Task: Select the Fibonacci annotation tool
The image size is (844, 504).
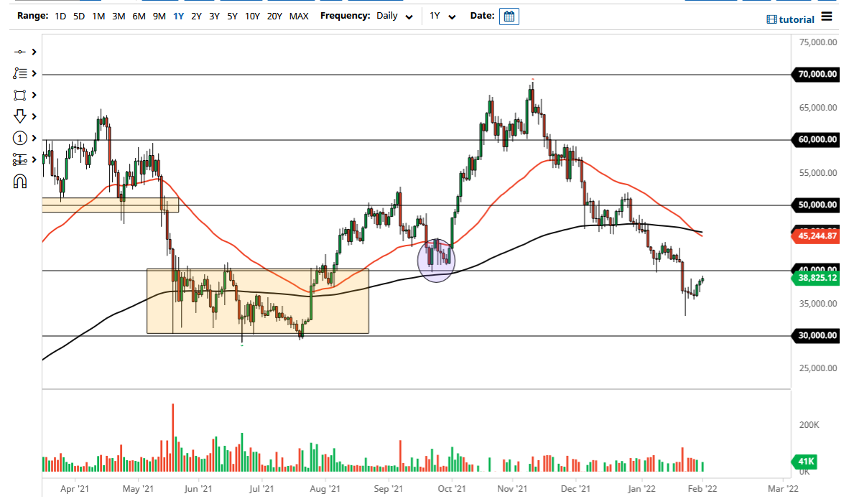Action: tap(19, 73)
